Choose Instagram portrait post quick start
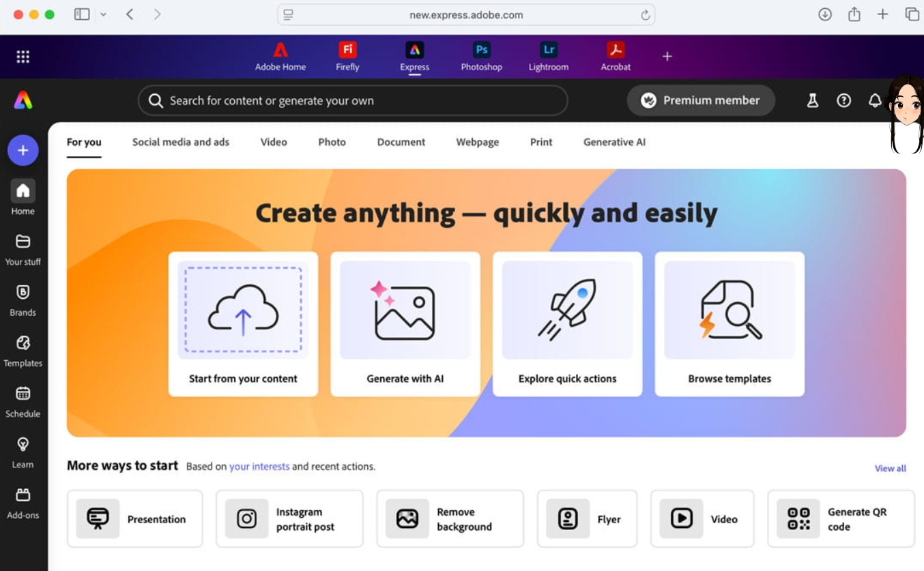The width and height of the screenshot is (924, 571). point(289,518)
